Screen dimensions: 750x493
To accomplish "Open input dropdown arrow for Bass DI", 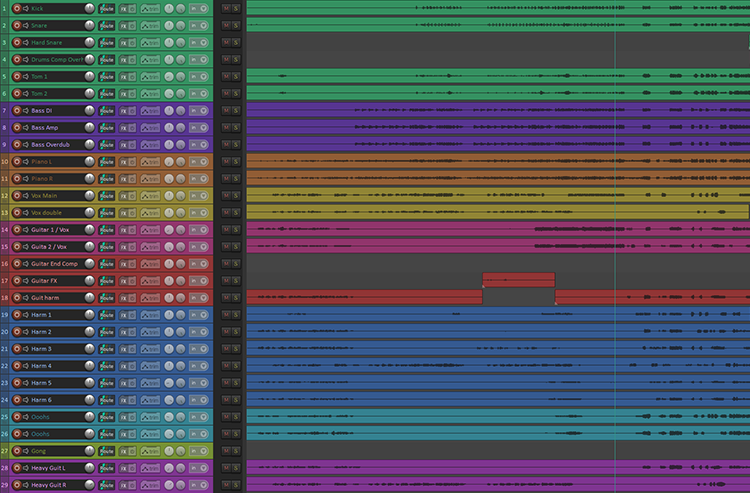I will 204,110.
